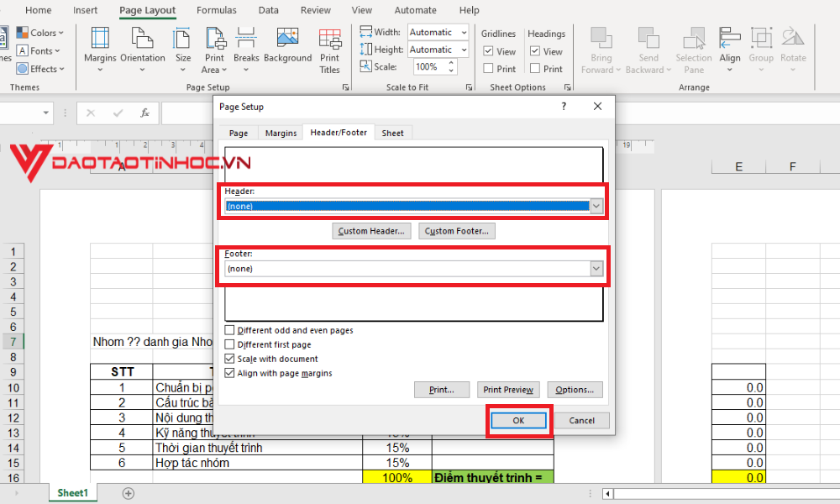The width and height of the screenshot is (840, 504).
Task: Click the formula bar confirm checkmark icon
Action: click(x=118, y=113)
